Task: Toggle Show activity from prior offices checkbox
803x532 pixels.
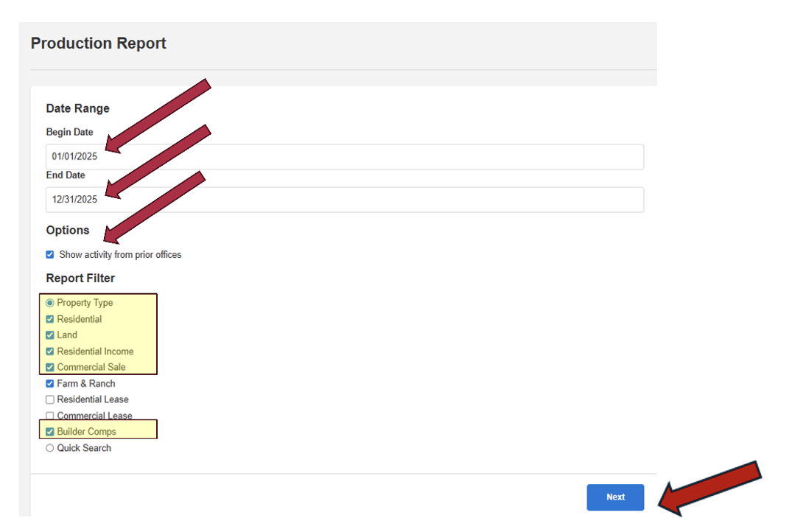Action: (x=50, y=255)
